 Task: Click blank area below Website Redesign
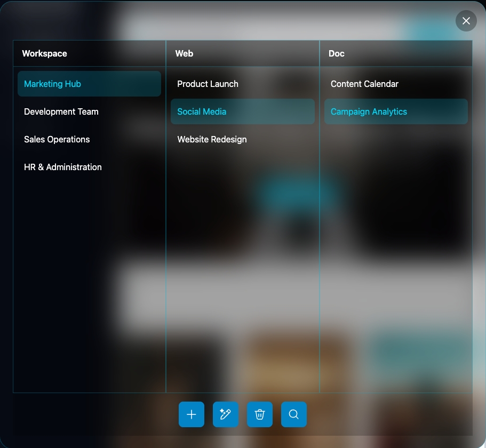pos(242,267)
